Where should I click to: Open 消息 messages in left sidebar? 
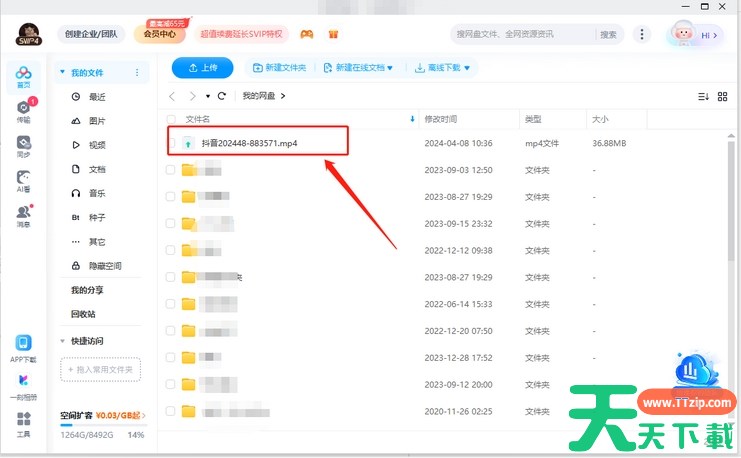(x=23, y=215)
